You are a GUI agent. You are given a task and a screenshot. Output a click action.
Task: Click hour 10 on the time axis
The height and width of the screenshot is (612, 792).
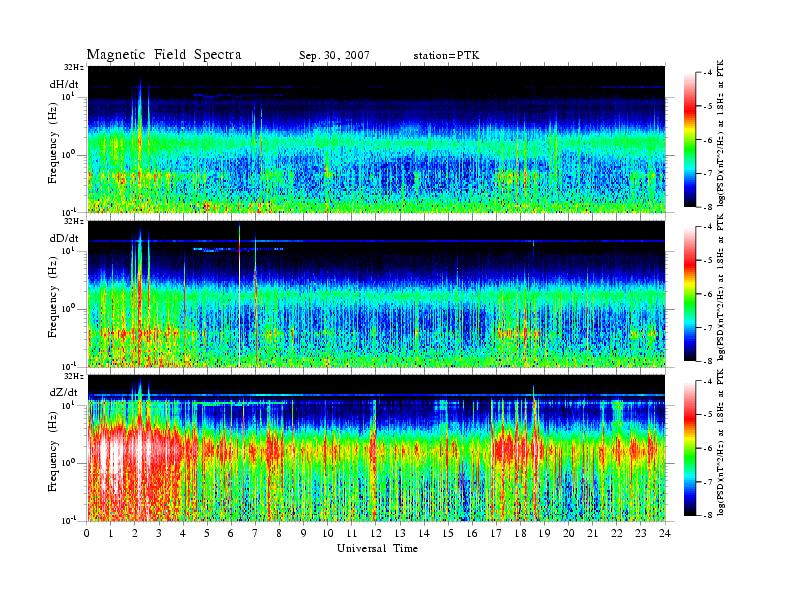[328, 534]
